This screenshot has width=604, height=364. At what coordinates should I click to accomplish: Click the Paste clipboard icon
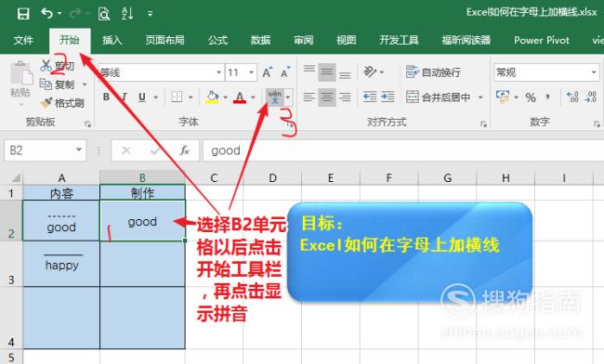tap(20, 73)
